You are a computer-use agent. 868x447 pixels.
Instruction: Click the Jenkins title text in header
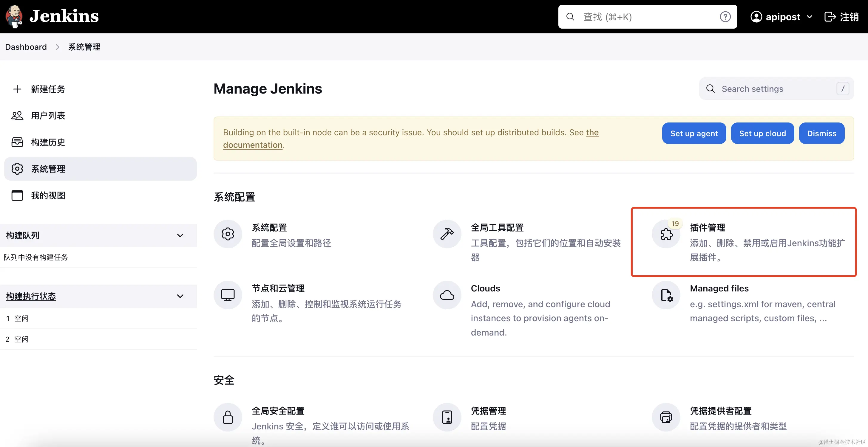point(64,16)
